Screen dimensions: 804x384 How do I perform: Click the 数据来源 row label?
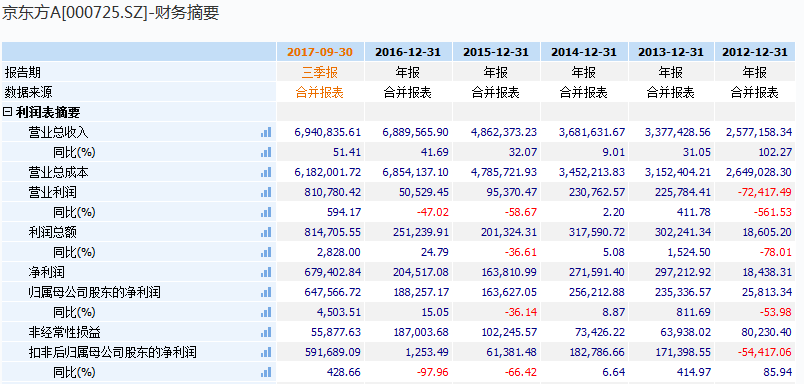coord(29,92)
